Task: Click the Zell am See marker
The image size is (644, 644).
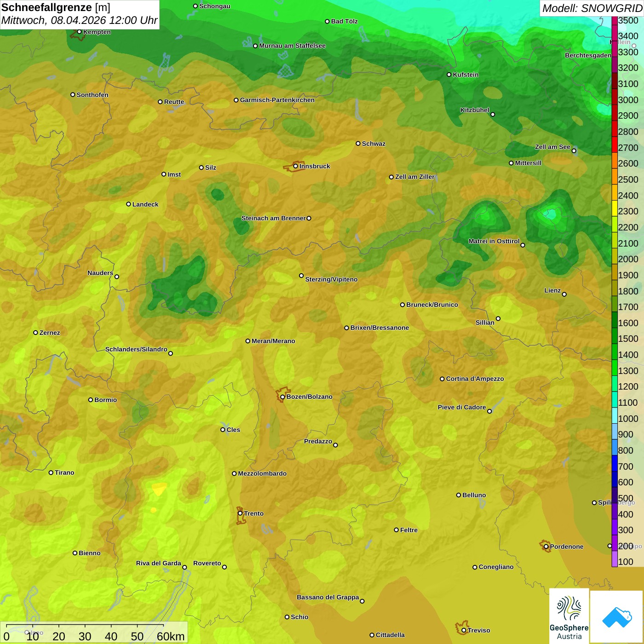Action: coord(574,151)
